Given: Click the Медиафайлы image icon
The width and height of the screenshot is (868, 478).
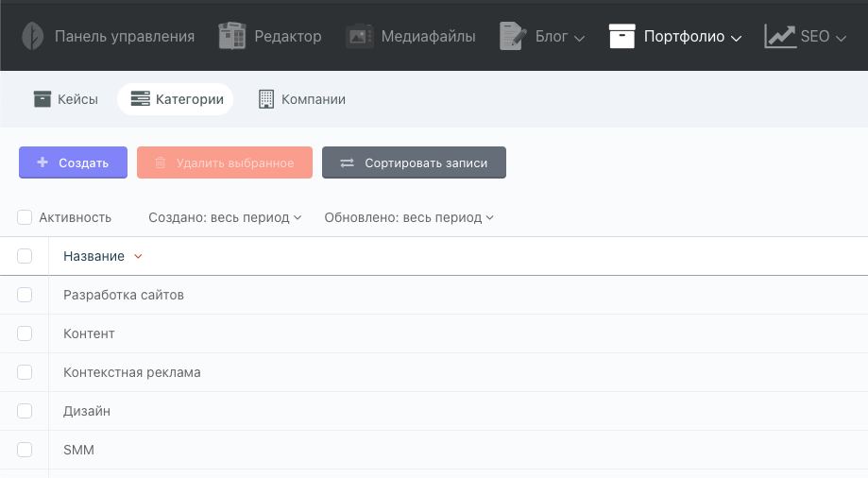Looking at the screenshot, I should 359,37.
